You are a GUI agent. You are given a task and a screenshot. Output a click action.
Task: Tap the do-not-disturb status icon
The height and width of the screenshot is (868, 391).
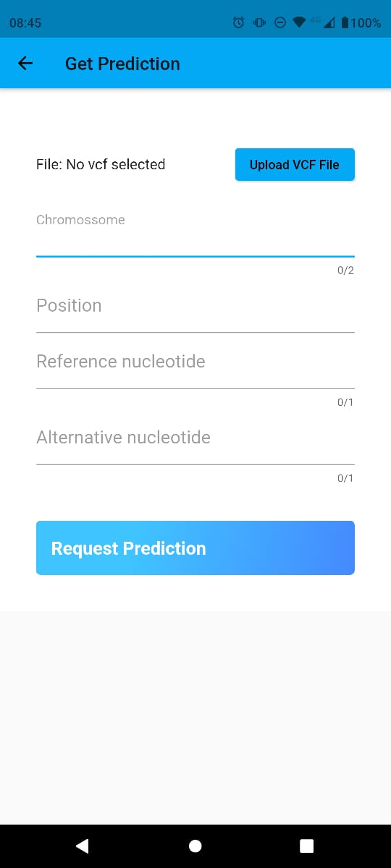tap(280, 23)
